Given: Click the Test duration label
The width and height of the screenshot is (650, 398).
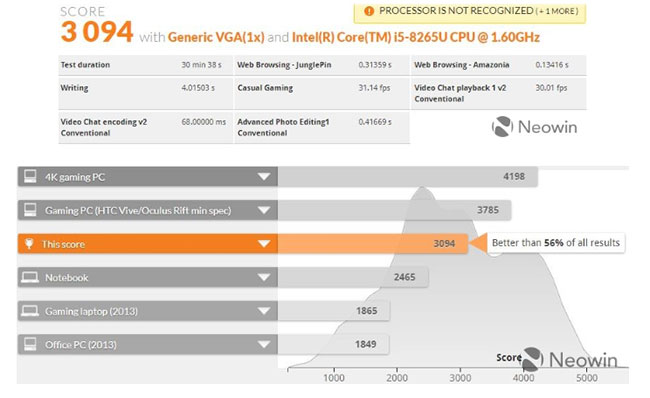Looking at the screenshot, I should (x=85, y=65).
